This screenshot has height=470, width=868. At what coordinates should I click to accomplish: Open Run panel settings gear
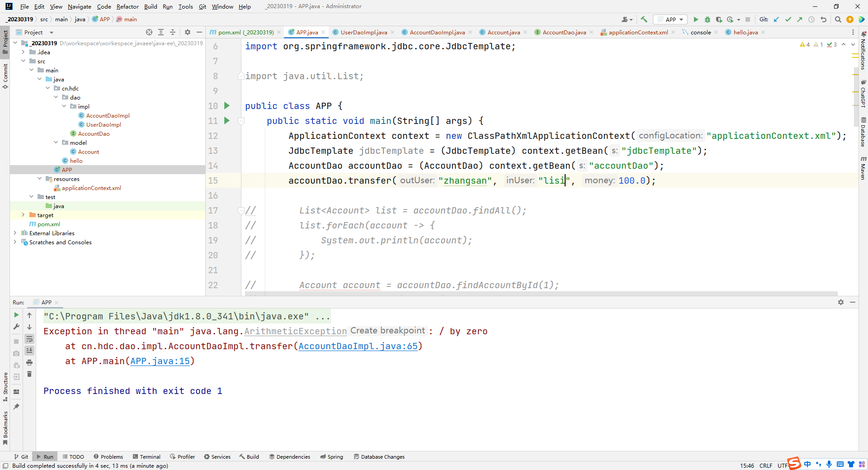[841, 302]
